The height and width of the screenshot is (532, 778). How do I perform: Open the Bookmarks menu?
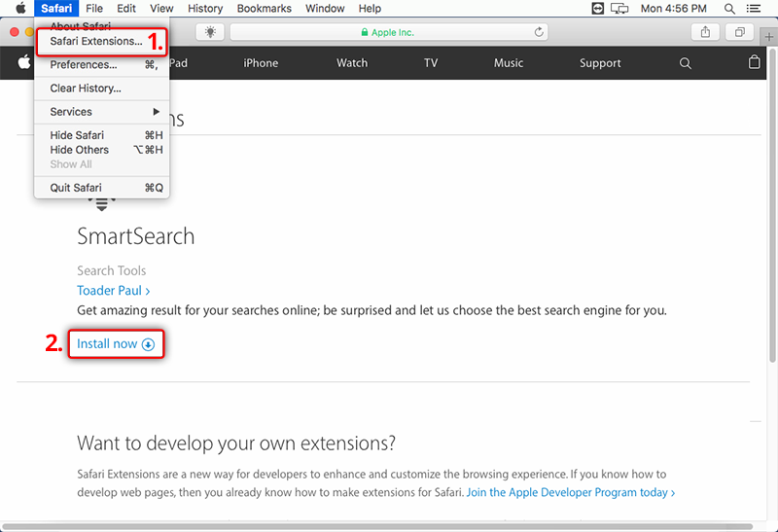(x=264, y=8)
